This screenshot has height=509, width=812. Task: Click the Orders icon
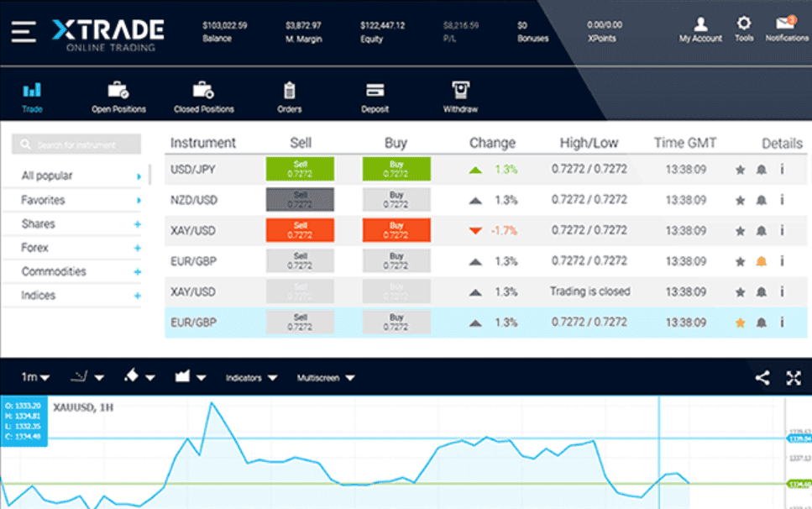point(289,92)
